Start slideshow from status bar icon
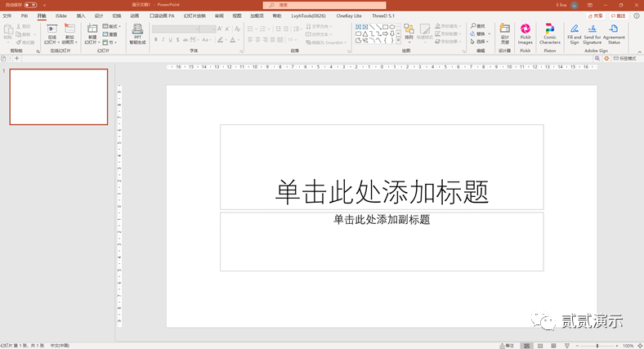644x349 pixels. (x=567, y=346)
